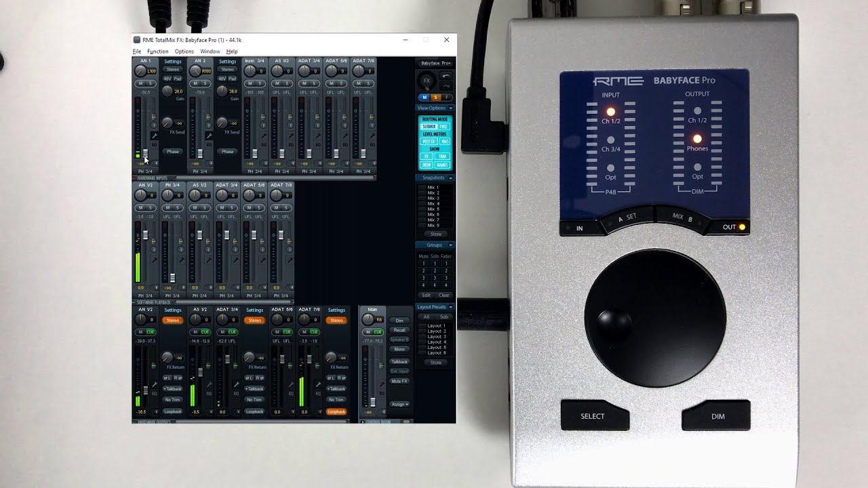Enable the Pad for AN 2 input
868x488 pixels.
click(x=232, y=79)
